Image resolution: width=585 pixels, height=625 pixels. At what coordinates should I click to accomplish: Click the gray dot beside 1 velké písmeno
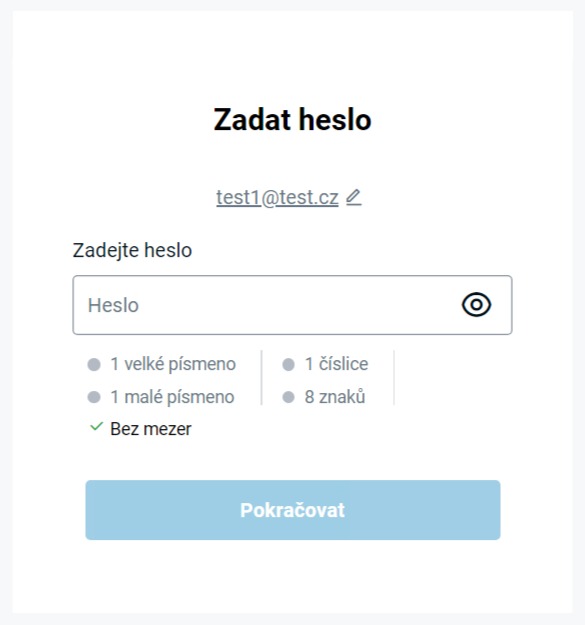(x=94, y=364)
